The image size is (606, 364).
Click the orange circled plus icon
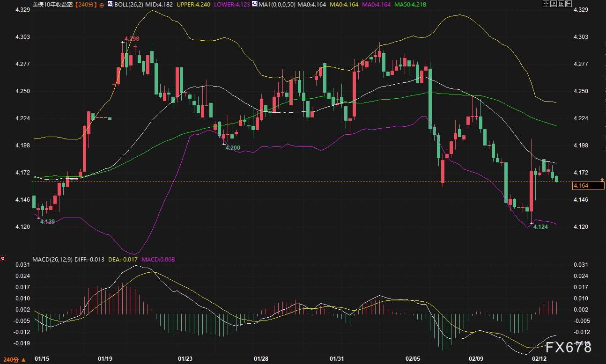click(x=102, y=4)
